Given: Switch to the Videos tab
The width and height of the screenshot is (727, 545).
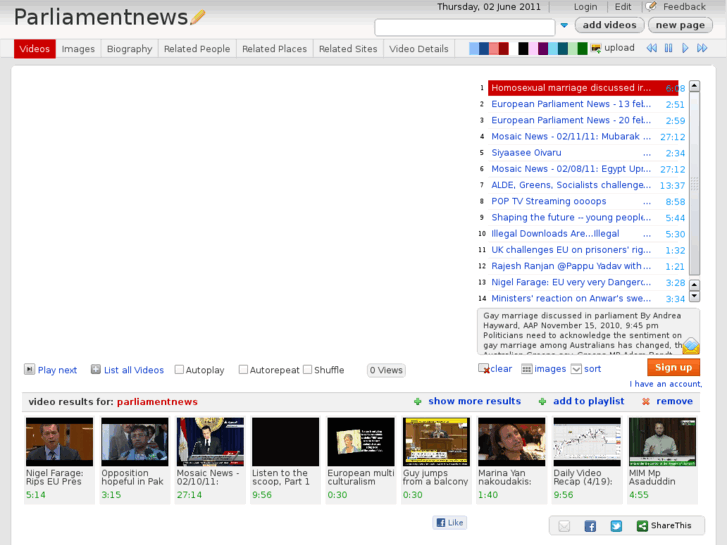Looking at the screenshot, I should (35, 49).
